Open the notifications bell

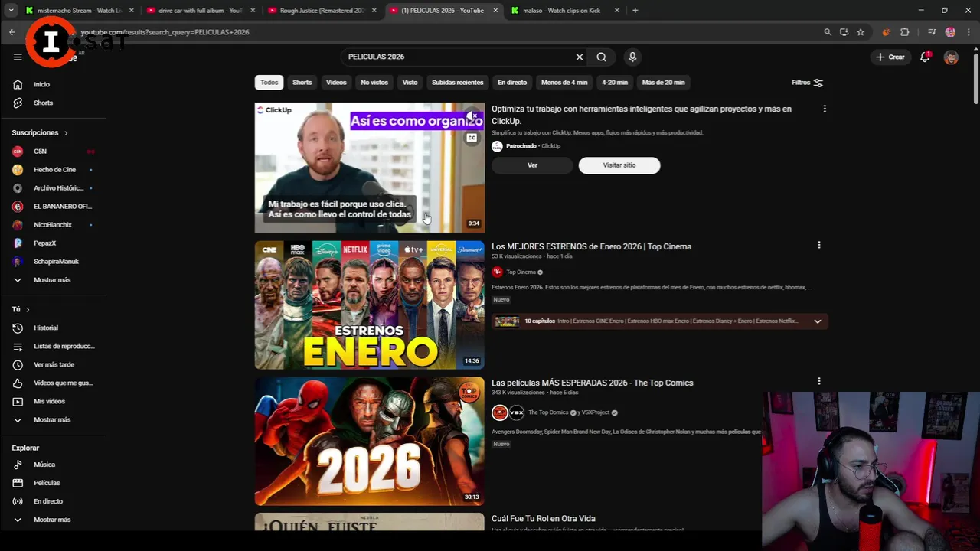(x=925, y=57)
